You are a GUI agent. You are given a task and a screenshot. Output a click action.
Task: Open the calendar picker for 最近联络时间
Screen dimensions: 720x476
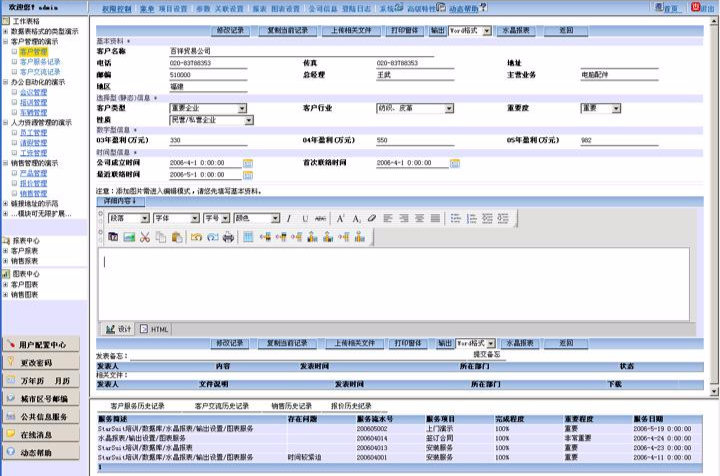[248, 175]
